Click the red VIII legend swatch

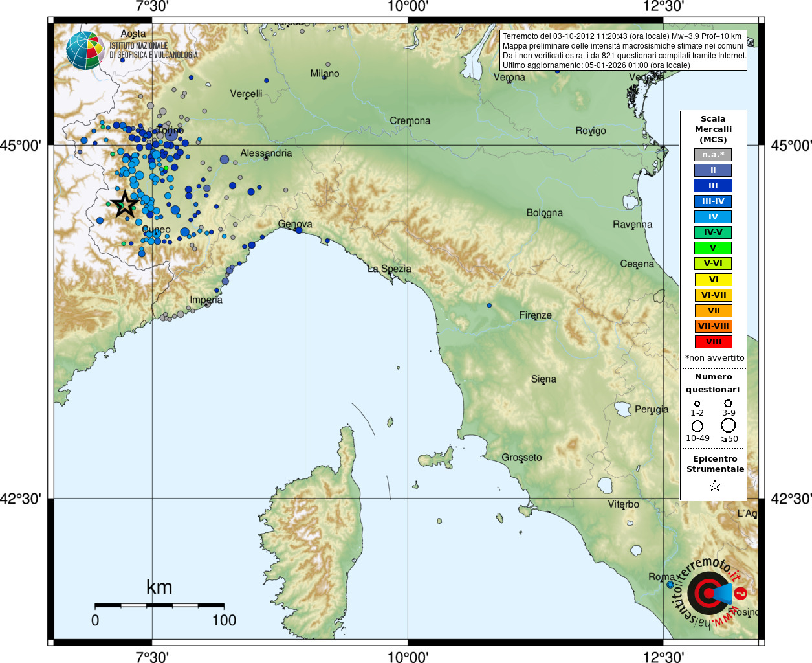coord(713,342)
